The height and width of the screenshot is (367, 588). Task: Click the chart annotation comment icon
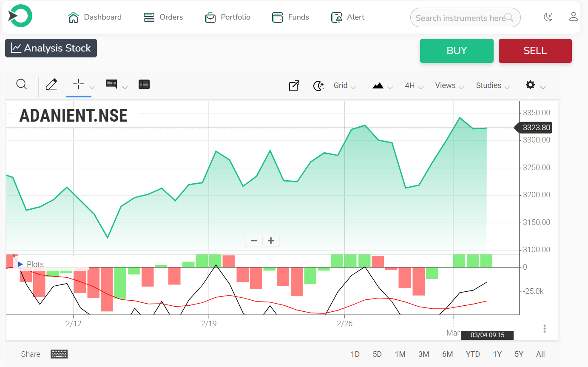pyautogui.click(x=111, y=84)
